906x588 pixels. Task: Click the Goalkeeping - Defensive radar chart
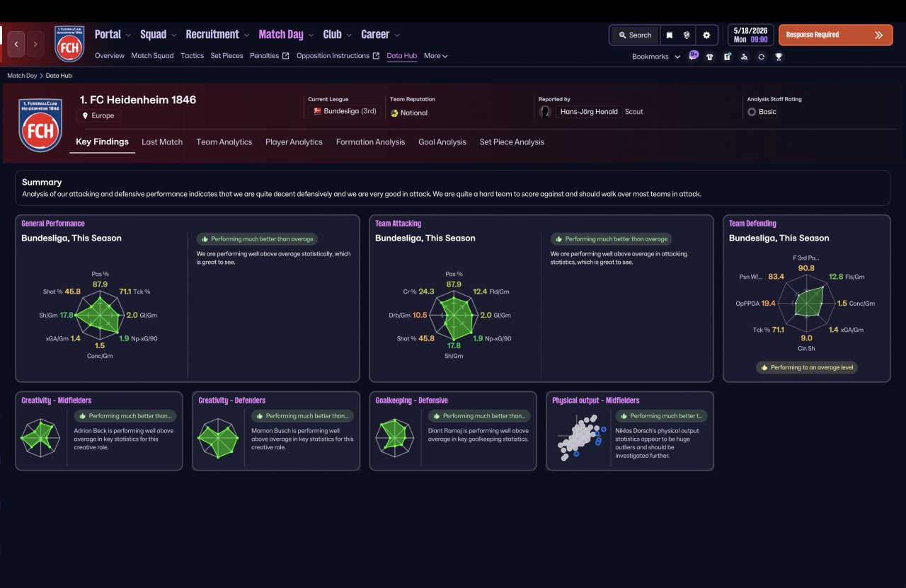(394, 438)
